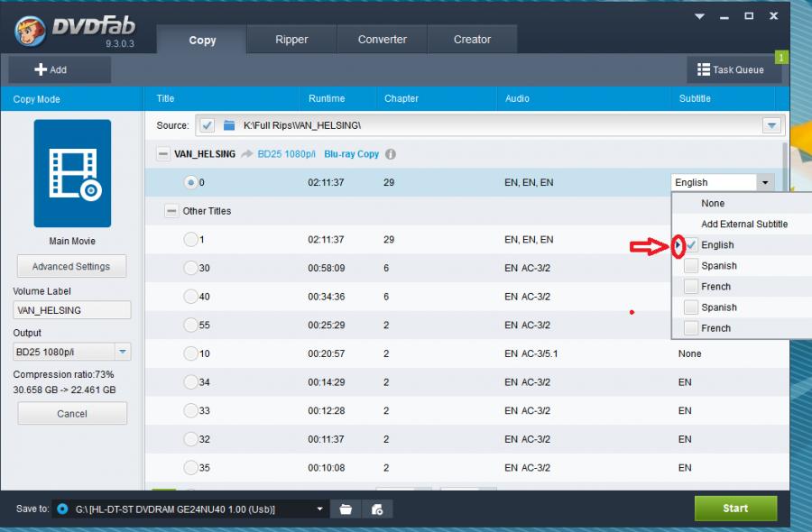This screenshot has height=532, width=812.
Task: Click the DVDFab monkey logo
Action: point(31,31)
